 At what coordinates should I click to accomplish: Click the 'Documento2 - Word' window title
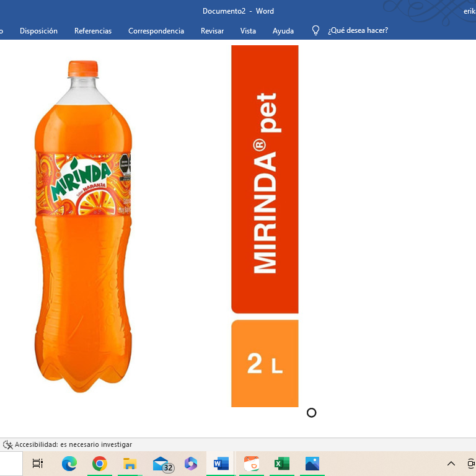(238, 11)
